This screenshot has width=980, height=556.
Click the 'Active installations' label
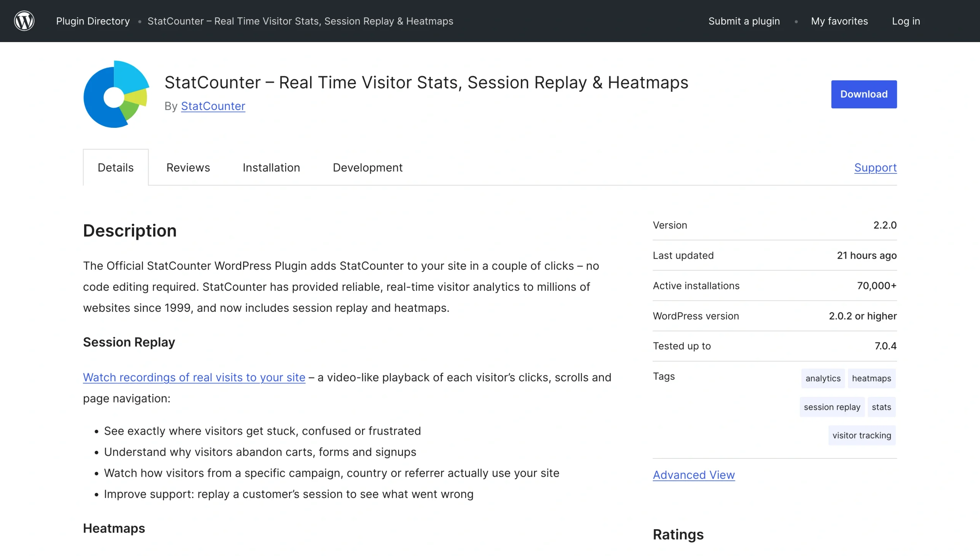pyautogui.click(x=696, y=286)
